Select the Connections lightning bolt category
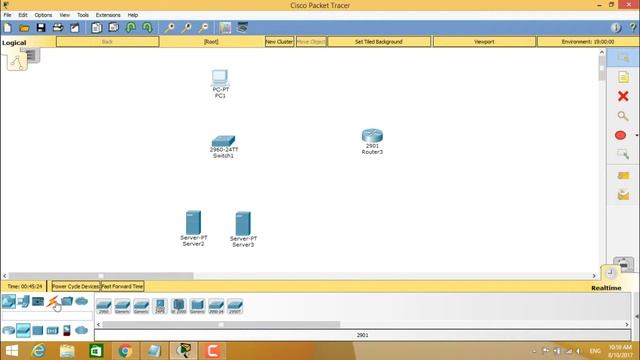The width and height of the screenshot is (640, 360). coord(52,302)
